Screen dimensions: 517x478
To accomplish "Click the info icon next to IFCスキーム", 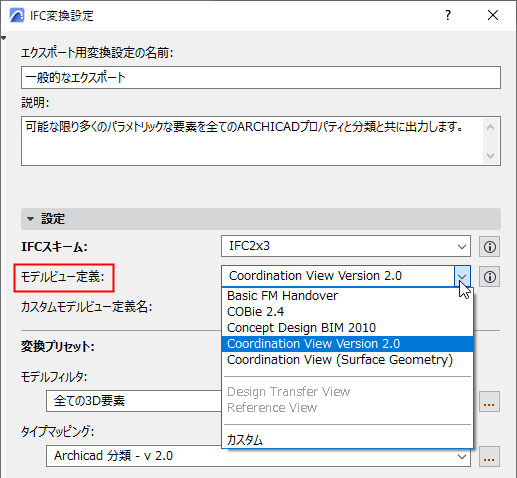I will (489, 247).
